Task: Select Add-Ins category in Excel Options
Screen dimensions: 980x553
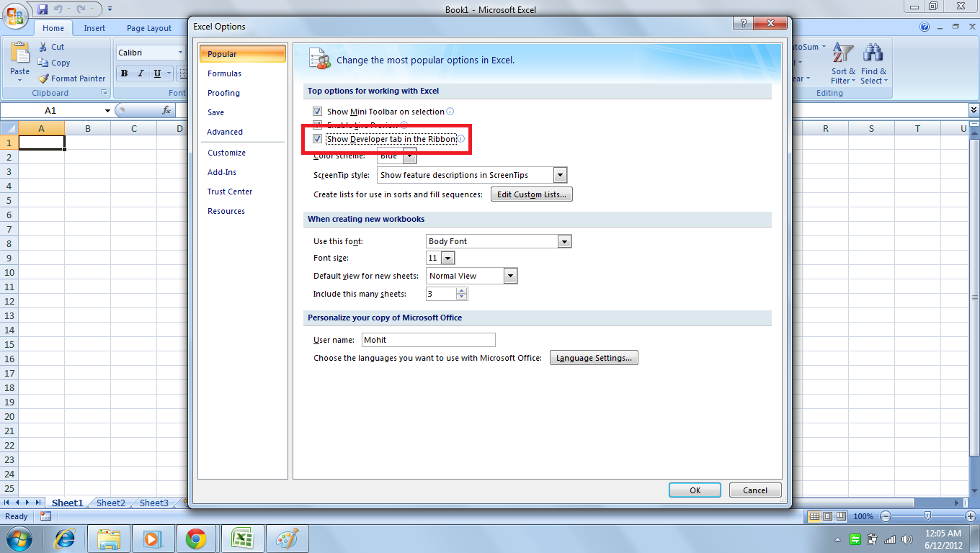Action: click(242, 172)
